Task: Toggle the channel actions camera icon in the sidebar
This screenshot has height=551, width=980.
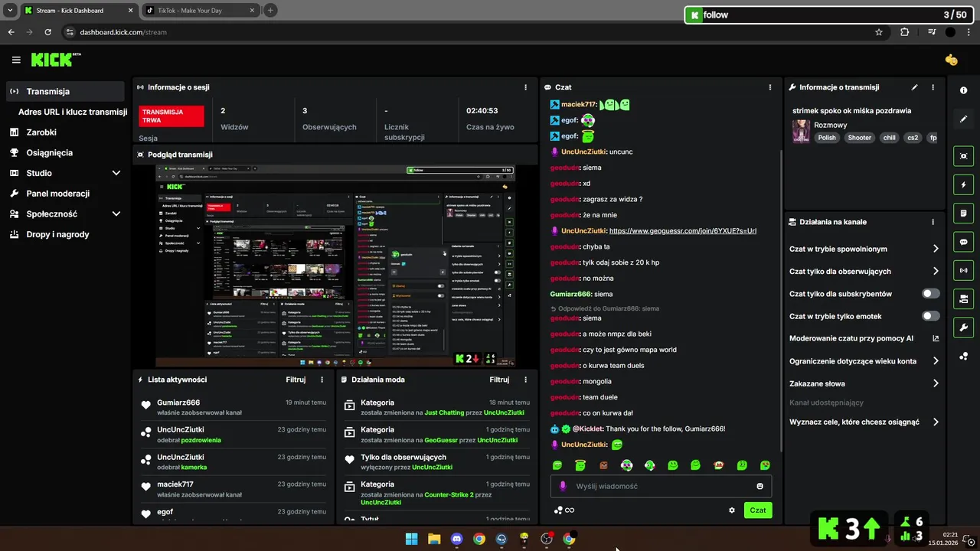Action: (x=963, y=298)
